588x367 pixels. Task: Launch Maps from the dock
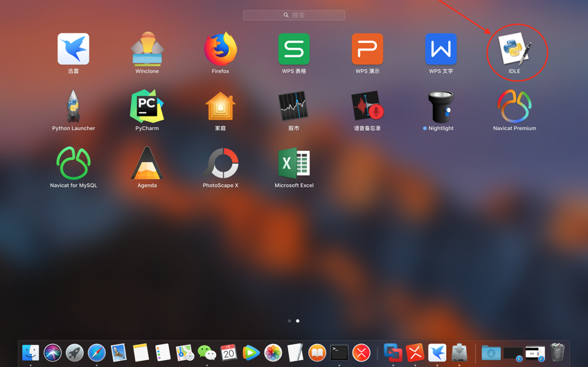tap(185, 352)
